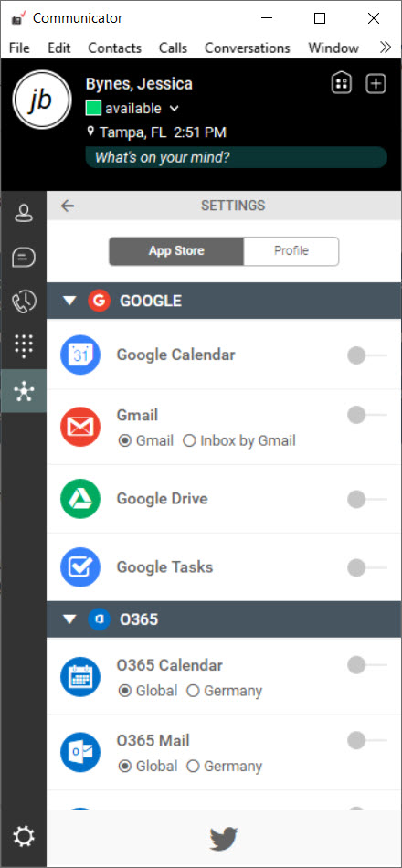Open the chat conversations sidebar icon
This screenshot has height=868, width=402.
point(23,257)
